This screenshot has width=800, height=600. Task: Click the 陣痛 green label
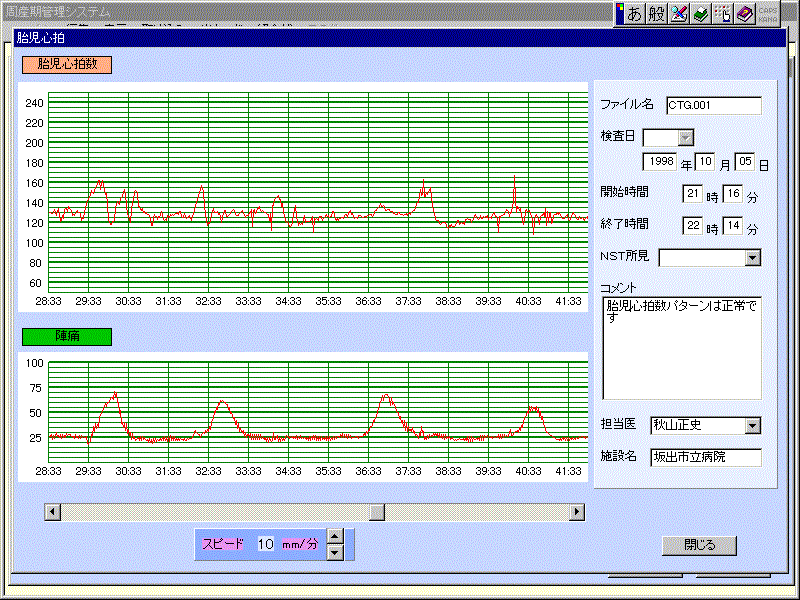click(x=67, y=337)
